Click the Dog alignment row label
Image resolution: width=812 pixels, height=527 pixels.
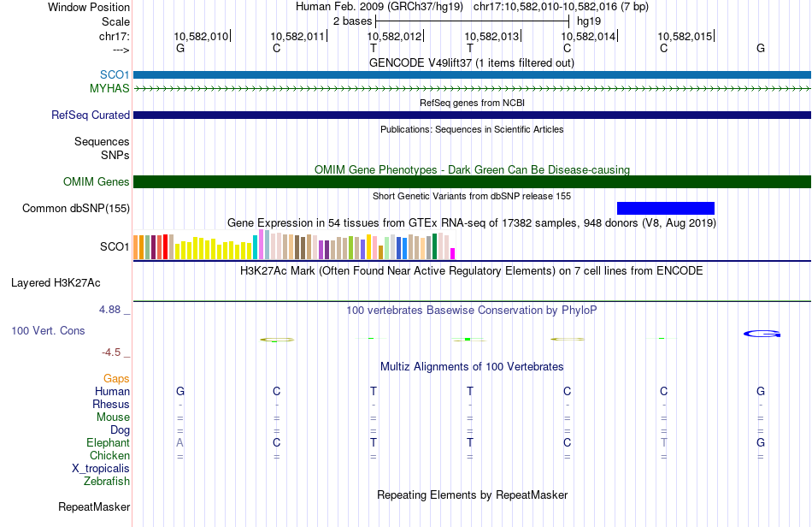tap(121, 429)
